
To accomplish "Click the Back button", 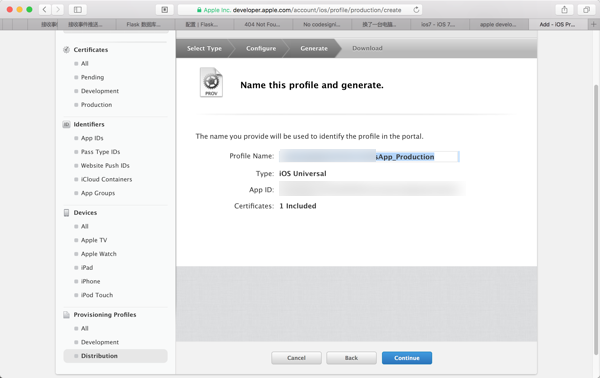I will click(351, 358).
